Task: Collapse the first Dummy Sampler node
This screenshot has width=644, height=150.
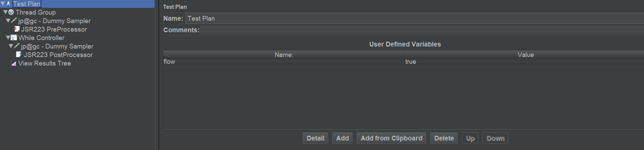Action: [x=8, y=21]
